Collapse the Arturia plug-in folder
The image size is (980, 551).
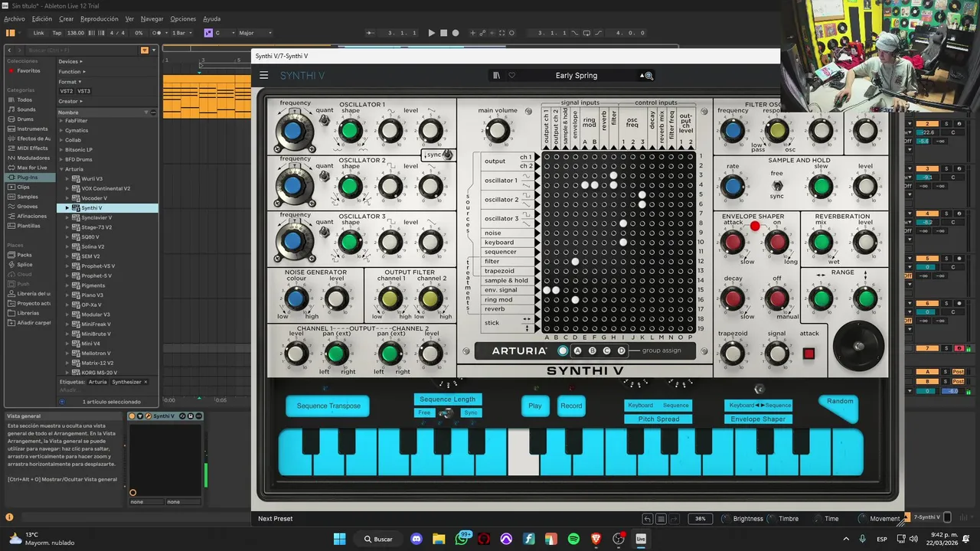pos(61,169)
